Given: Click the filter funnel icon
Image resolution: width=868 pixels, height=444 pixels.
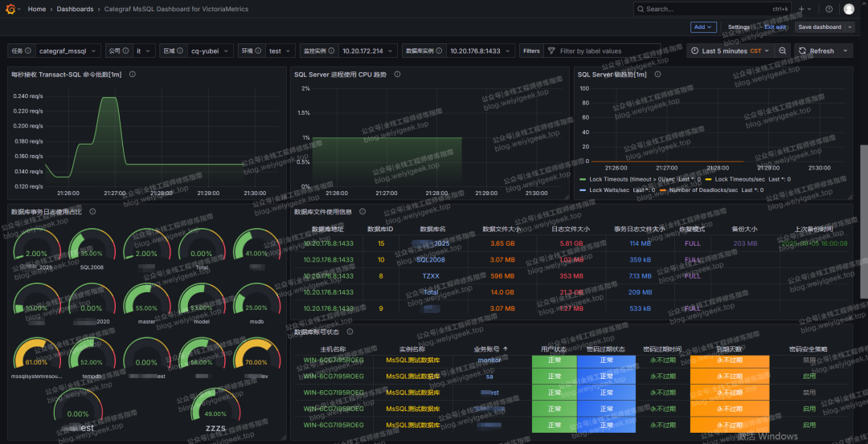Looking at the screenshot, I should tap(551, 51).
